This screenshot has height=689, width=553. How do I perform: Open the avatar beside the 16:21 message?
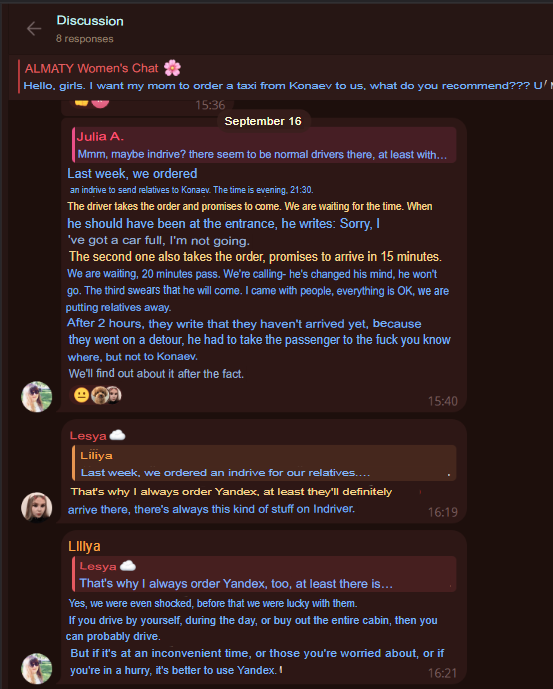click(37, 669)
